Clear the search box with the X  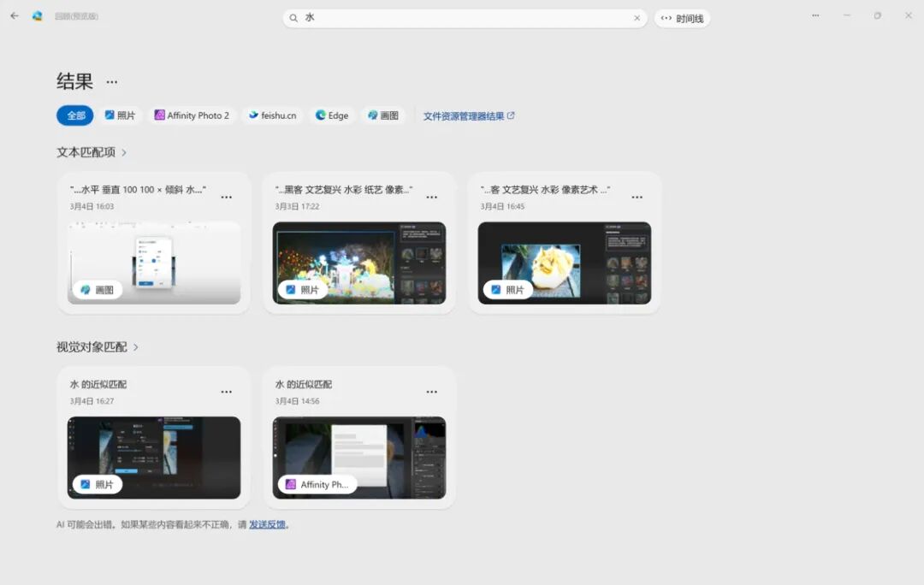point(637,18)
